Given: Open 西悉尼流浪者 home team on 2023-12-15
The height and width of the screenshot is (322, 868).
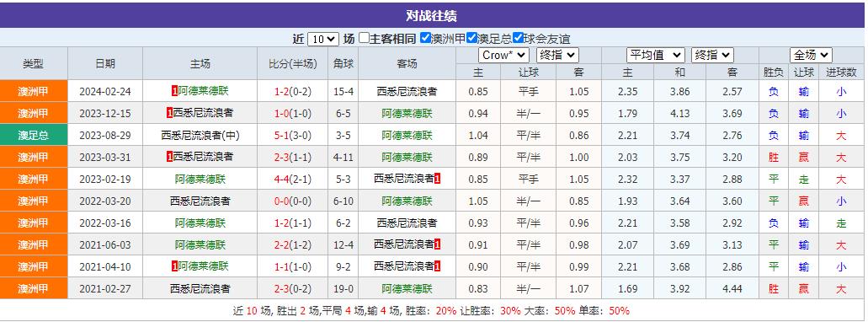Looking at the screenshot, I should point(203,113).
